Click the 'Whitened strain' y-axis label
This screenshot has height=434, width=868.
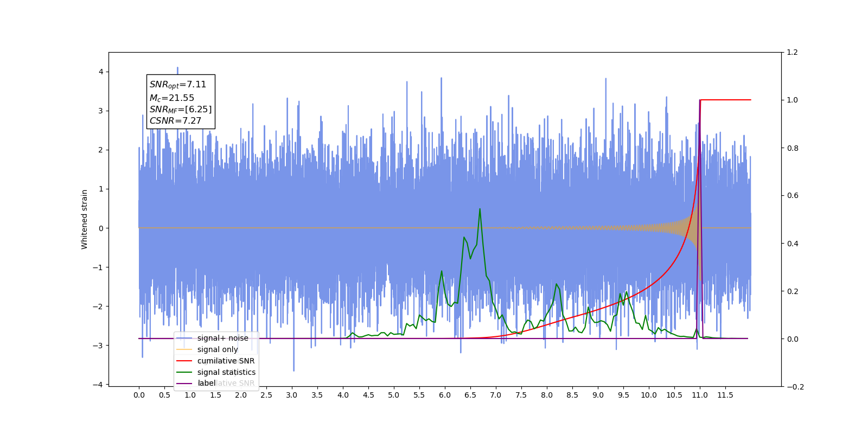point(84,219)
